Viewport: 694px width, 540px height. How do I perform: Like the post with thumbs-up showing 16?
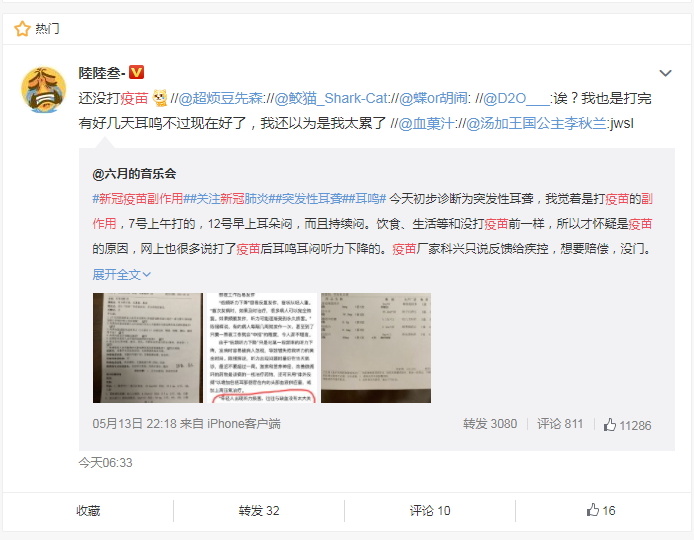point(601,510)
